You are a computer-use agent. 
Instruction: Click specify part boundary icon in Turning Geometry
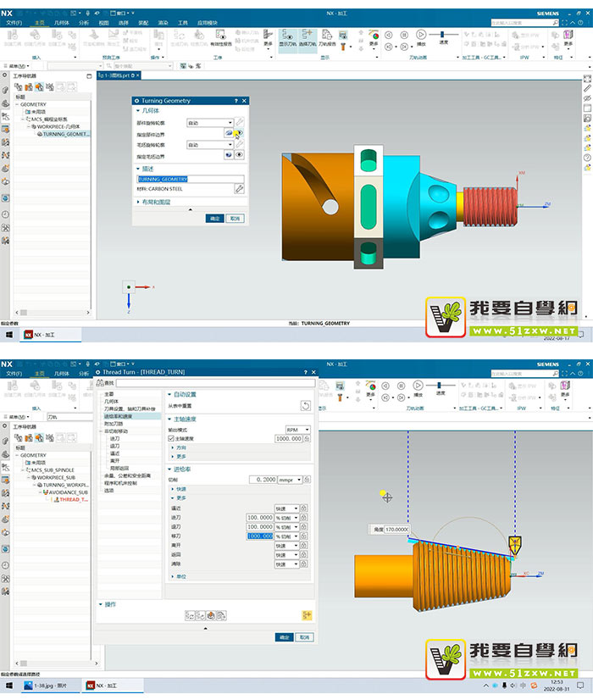(x=229, y=133)
